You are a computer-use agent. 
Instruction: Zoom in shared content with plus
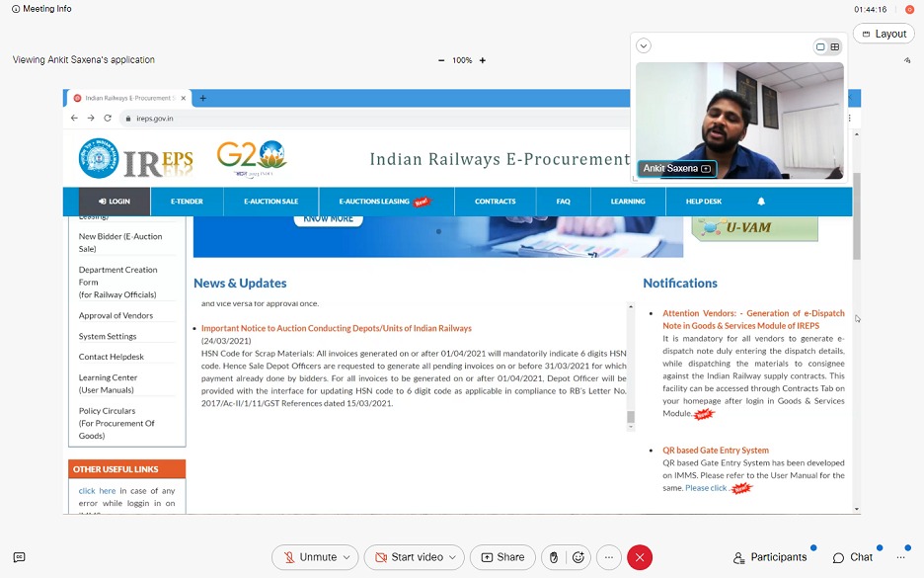pyautogui.click(x=483, y=60)
